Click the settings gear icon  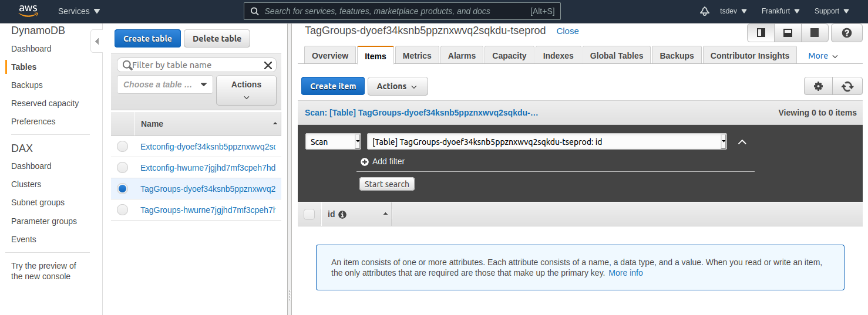pos(818,86)
